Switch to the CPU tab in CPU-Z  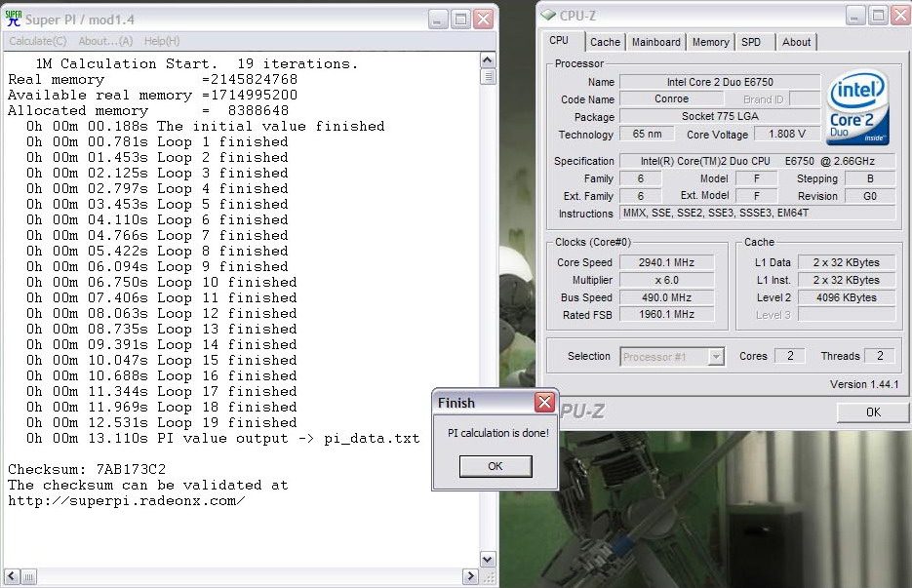point(558,40)
